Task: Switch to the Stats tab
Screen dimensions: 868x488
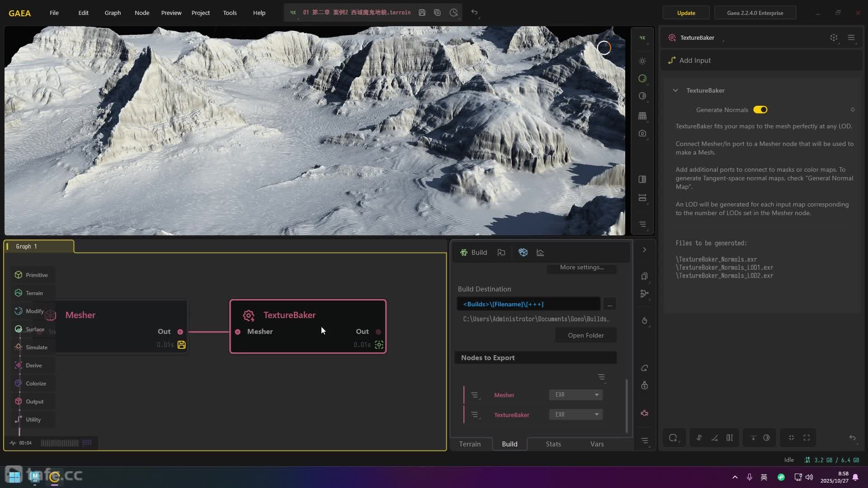Action: click(x=553, y=444)
